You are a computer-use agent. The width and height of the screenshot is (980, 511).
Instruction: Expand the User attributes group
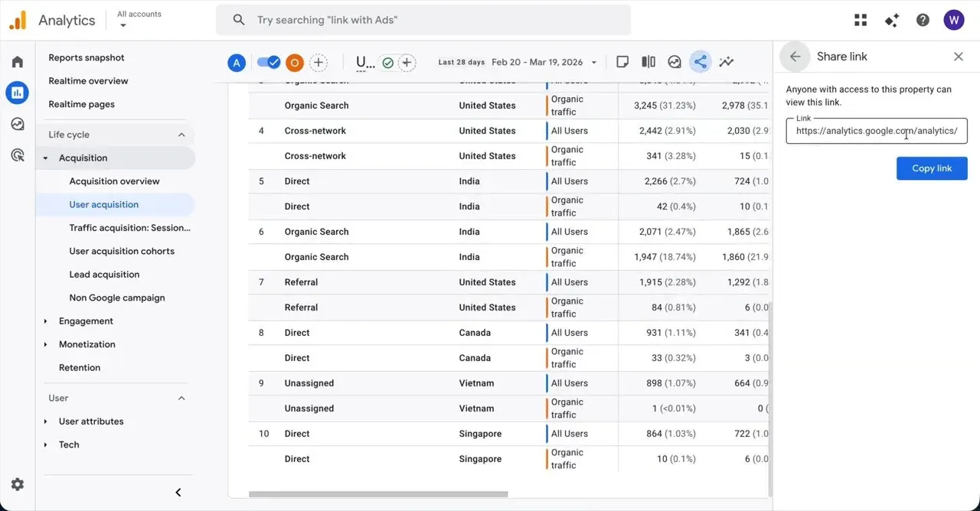click(45, 421)
